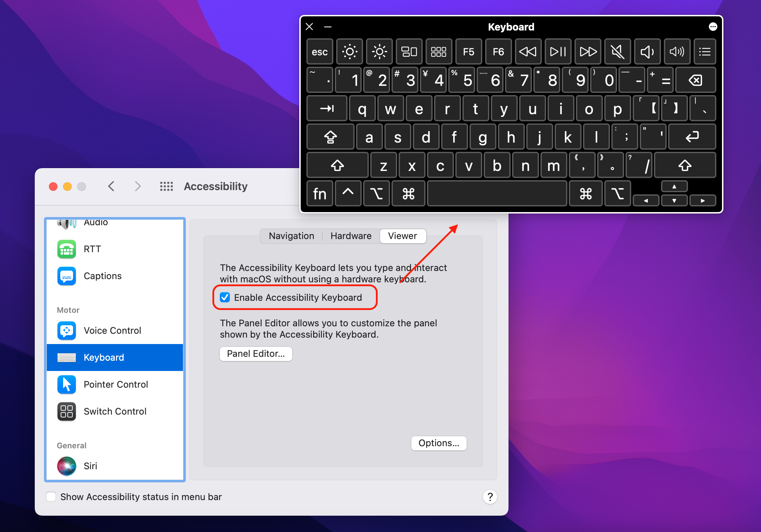This screenshot has height=532, width=761.
Task: Click the Options button
Action: 439,443
